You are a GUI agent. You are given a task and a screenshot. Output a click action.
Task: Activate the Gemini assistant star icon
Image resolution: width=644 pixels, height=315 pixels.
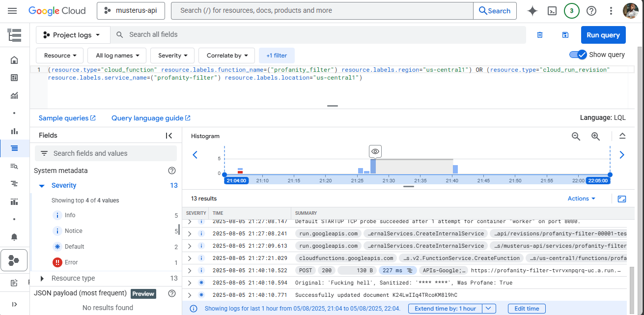[532, 10]
